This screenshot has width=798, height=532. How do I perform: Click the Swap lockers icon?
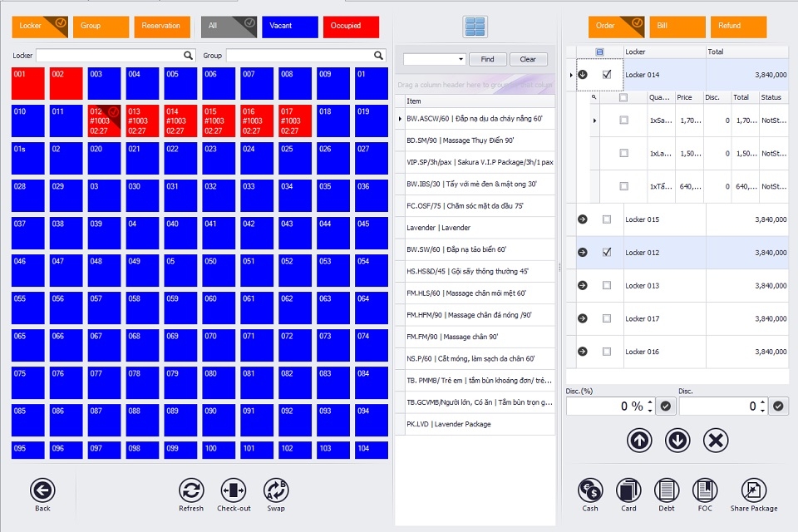point(276,490)
